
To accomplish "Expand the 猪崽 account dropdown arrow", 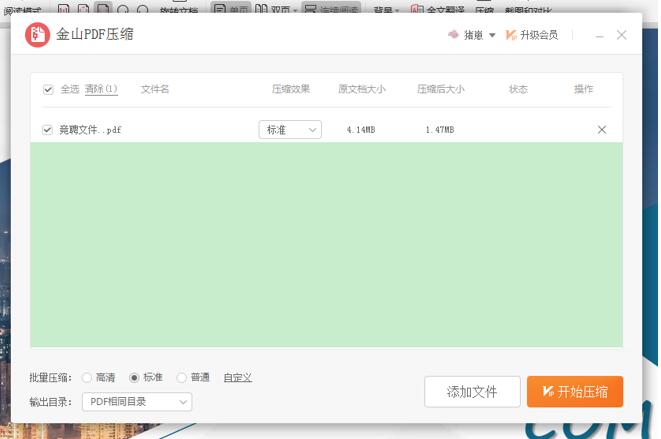I will point(492,35).
